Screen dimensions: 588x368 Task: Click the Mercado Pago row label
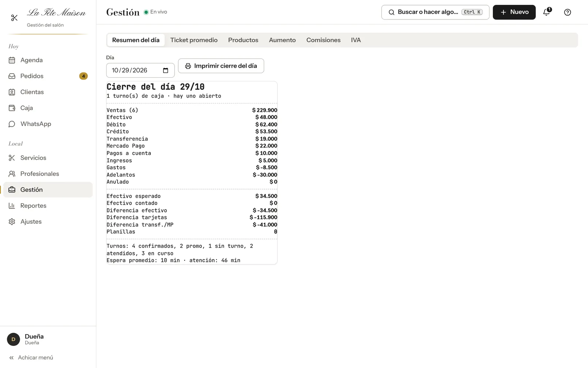125,146
